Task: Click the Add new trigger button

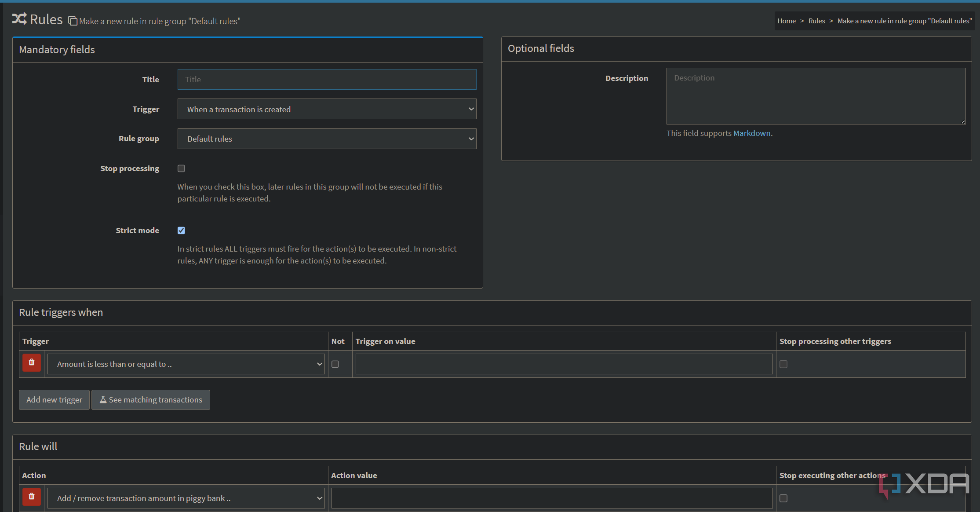Action: click(54, 400)
